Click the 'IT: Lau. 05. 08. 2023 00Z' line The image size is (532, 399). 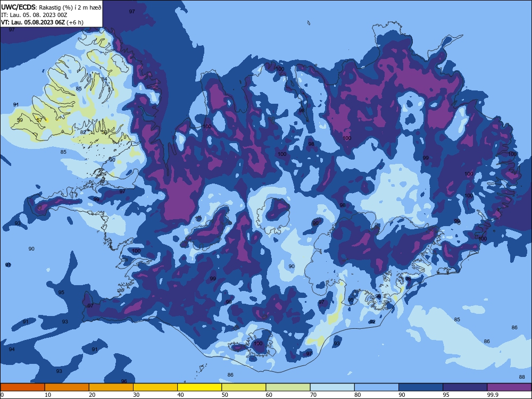tap(34, 15)
